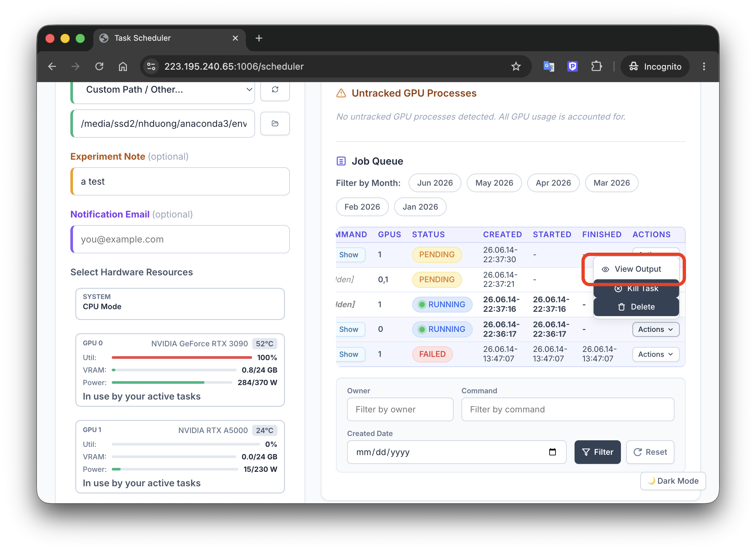Bookmark this page with the star icon
The image size is (756, 552).
pyautogui.click(x=516, y=66)
